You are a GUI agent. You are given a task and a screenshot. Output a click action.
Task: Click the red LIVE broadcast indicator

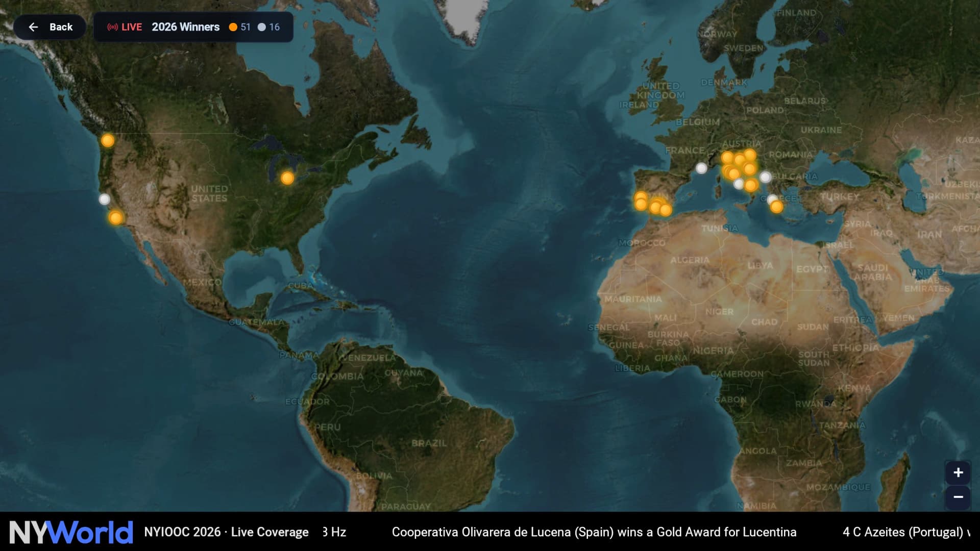point(124,27)
